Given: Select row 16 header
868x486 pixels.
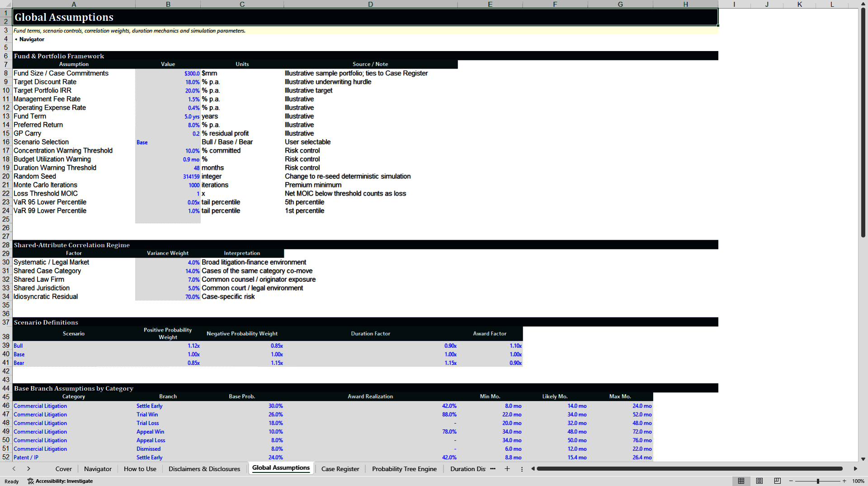Looking at the screenshot, I should 6,142.
